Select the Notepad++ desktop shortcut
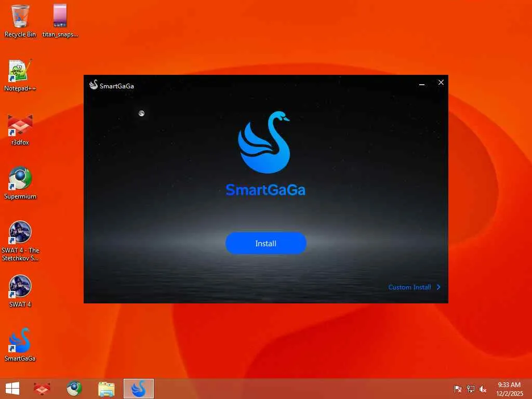Image resolution: width=532 pixels, height=399 pixels. click(20, 75)
